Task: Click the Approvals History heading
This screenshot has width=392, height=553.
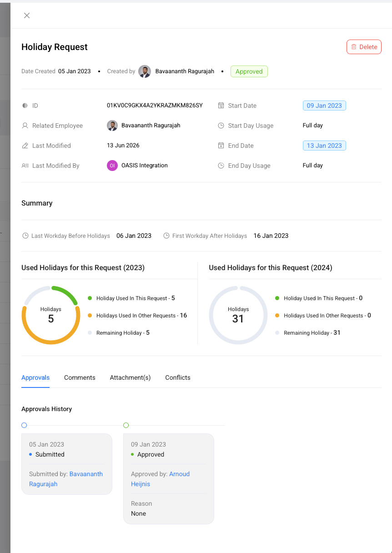Action: tap(47, 409)
